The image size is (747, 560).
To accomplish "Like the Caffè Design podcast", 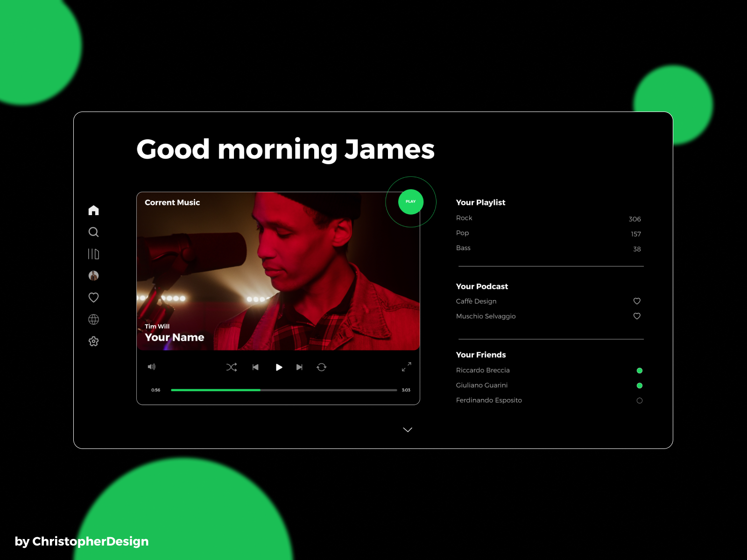I will pos(637,301).
